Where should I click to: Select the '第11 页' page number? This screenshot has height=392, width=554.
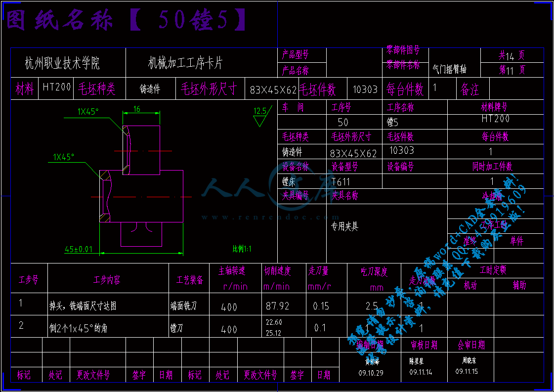[x=512, y=70]
